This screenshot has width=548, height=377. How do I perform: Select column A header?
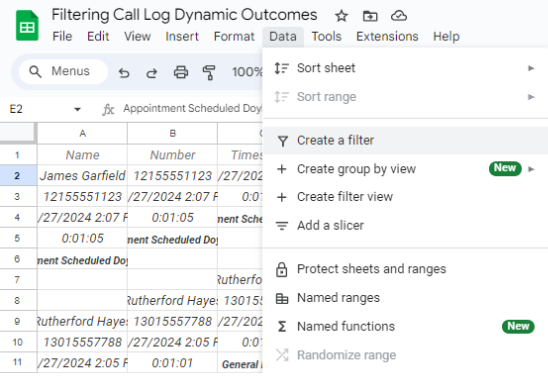pyautogui.click(x=82, y=133)
